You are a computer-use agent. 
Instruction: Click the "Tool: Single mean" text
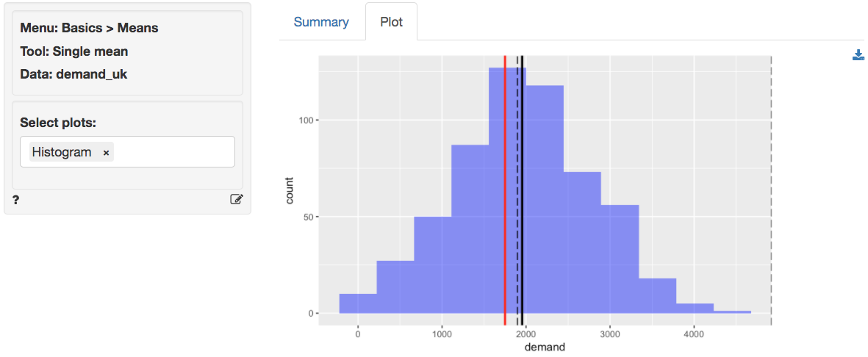pyautogui.click(x=73, y=51)
